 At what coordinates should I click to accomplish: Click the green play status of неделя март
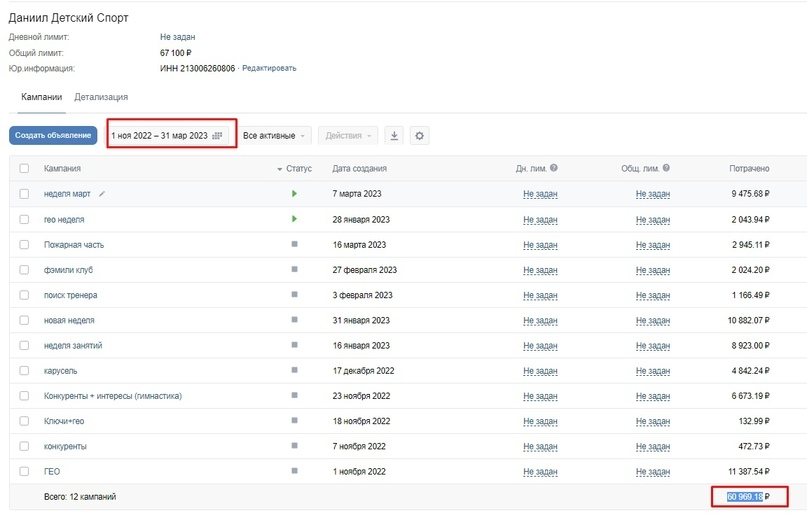[294, 194]
